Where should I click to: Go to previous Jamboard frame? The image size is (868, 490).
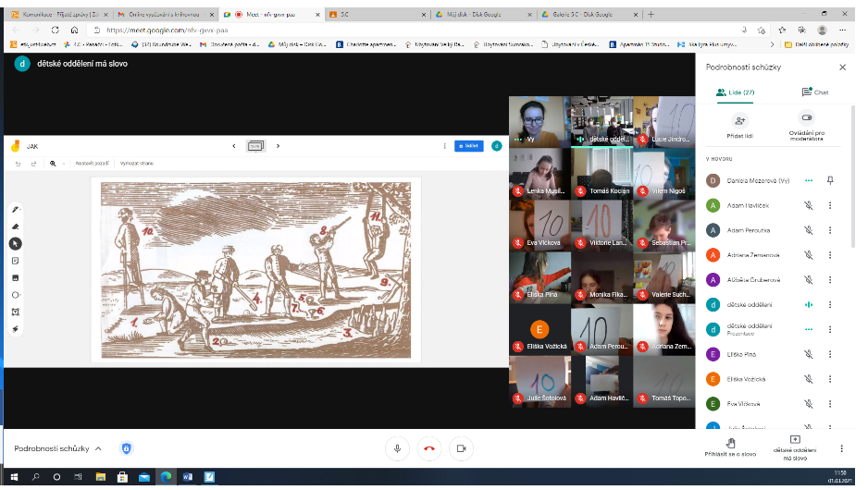233,146
